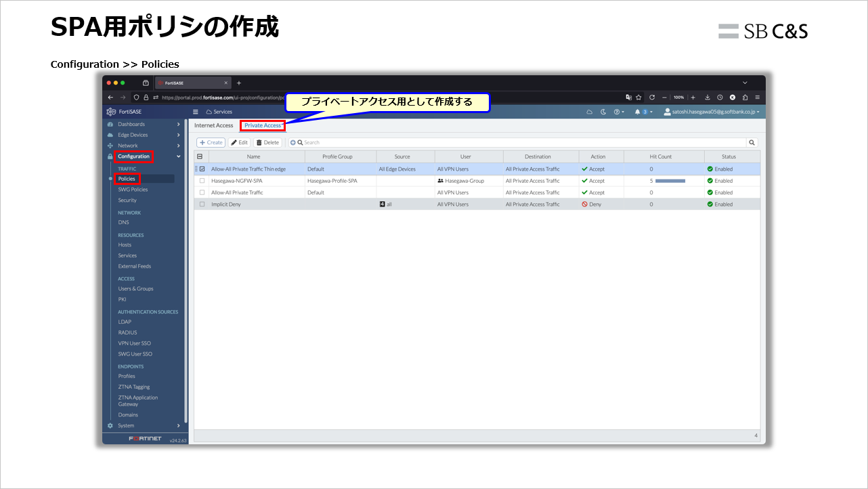The width and height of the screenshot is (868, 489).
Task: Check the Allow-All Private Traffic row checkbox
Action: coord(202,192)
